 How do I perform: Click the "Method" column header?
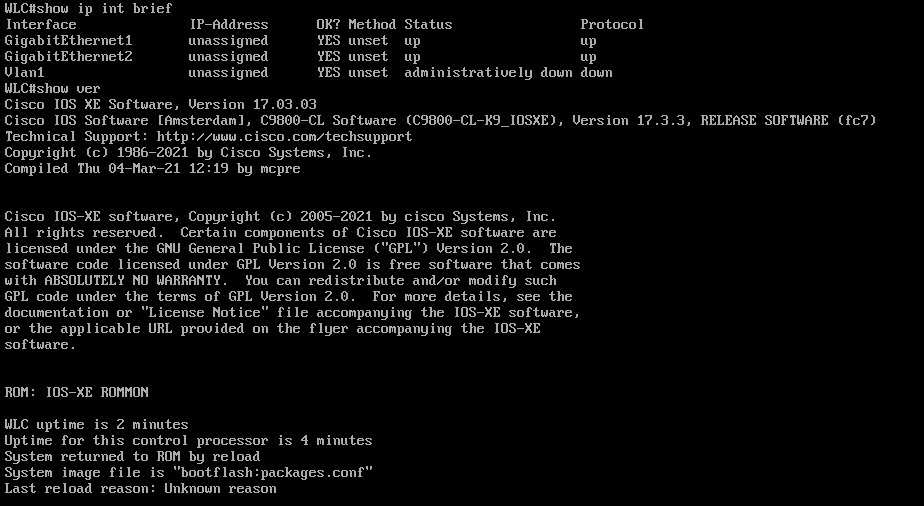[372, 24]
